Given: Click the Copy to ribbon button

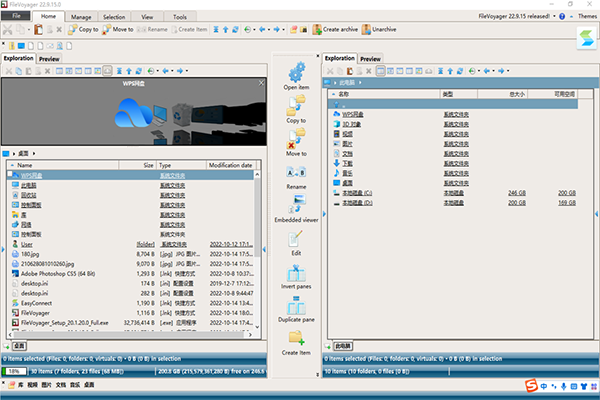Looking at the screenshot, I should click(88, 30).
